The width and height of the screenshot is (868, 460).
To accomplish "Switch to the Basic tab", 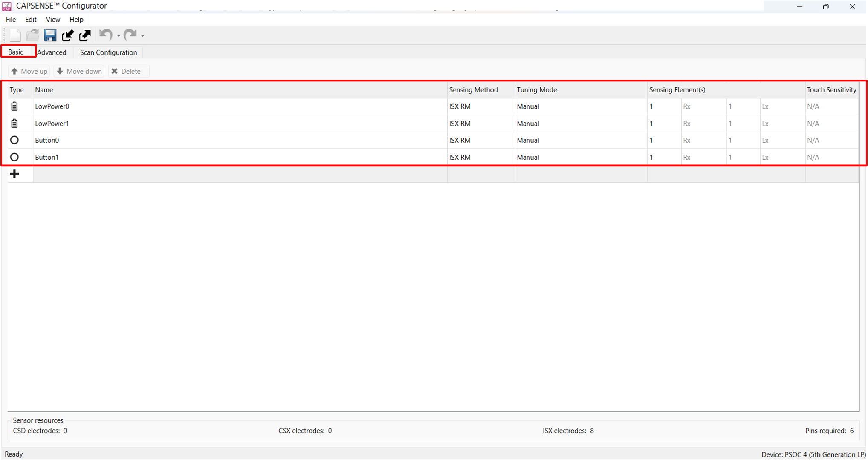I will pos(16,52).
